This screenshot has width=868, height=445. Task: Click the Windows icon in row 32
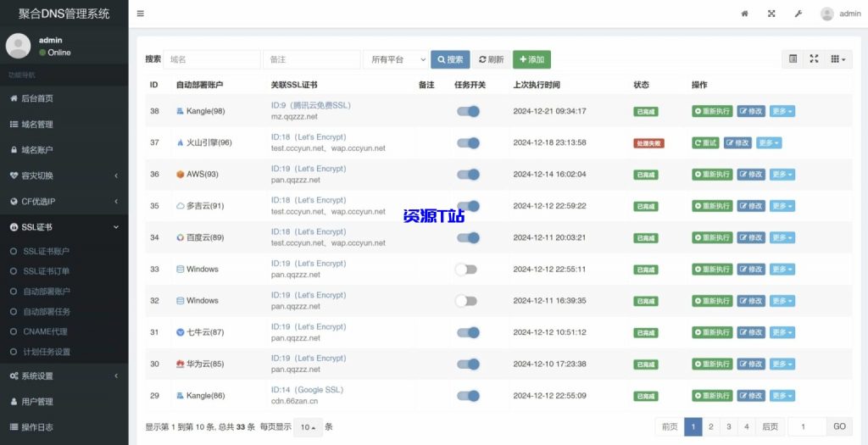tap(180, 301)
